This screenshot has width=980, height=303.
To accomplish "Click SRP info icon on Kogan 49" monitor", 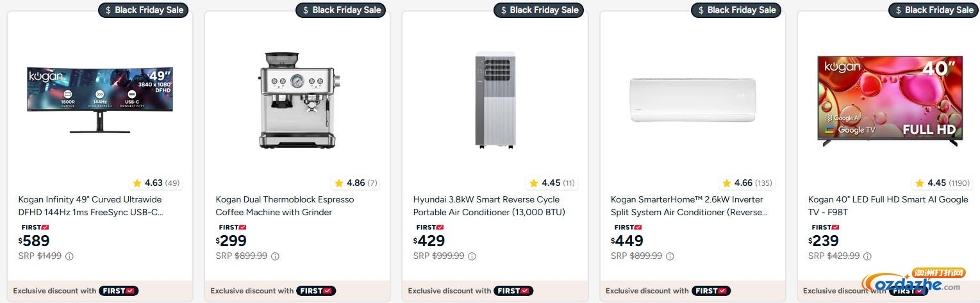I will pyautogui.click(x=69, y=256).
